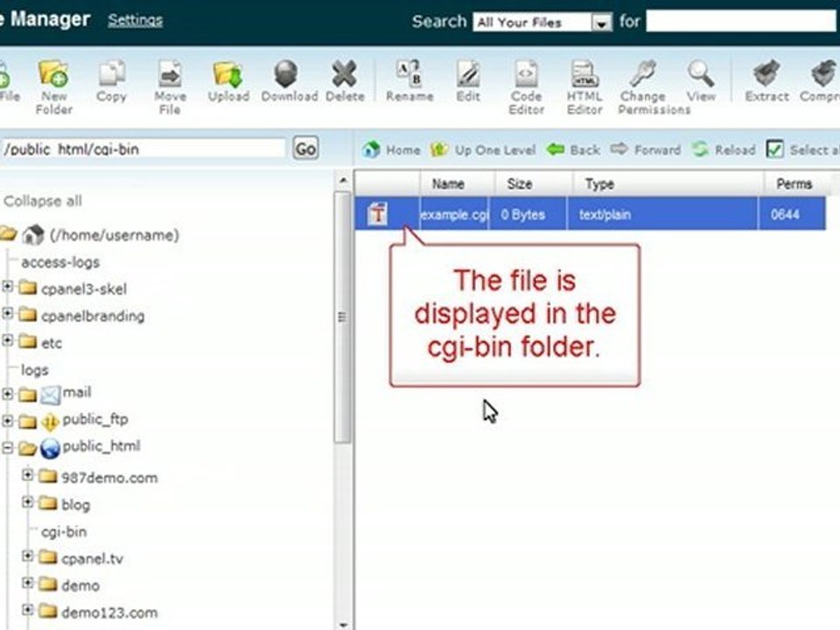Go to Home in the navigation bar
This screenshot has height=630, width=840.
click(391, 150)
